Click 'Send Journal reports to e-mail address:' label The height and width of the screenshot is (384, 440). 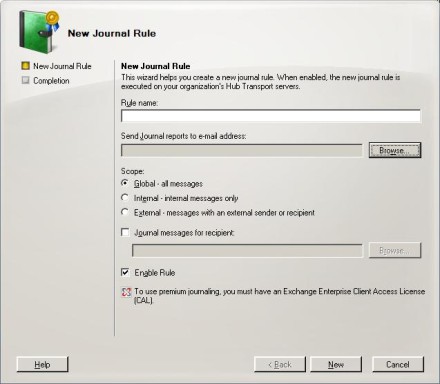184,136
